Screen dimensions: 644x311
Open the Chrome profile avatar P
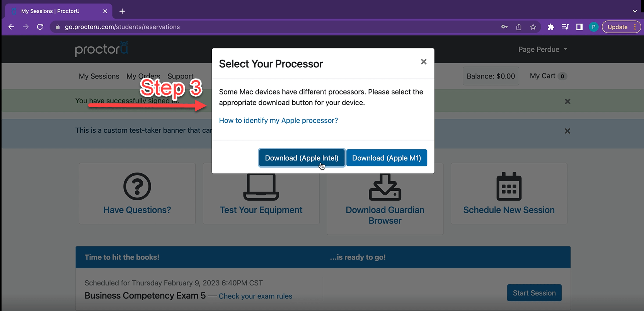coord(594,27)
